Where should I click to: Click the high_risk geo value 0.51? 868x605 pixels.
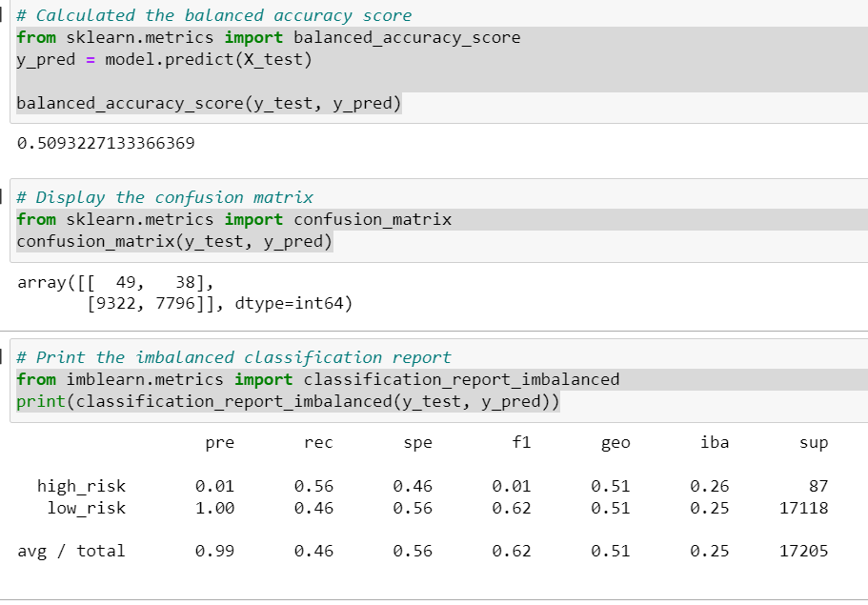pyautogui.click(x=611, y=486)
